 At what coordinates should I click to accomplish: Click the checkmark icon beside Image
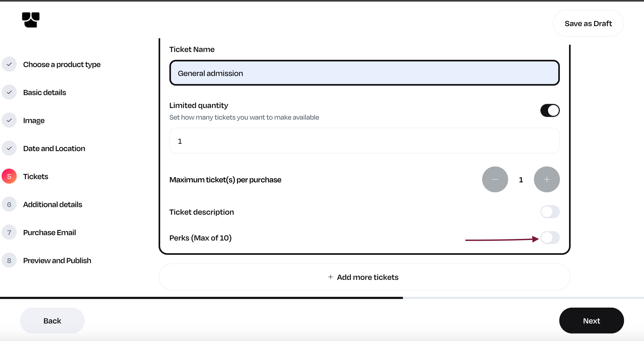click(x=9, y=120)
